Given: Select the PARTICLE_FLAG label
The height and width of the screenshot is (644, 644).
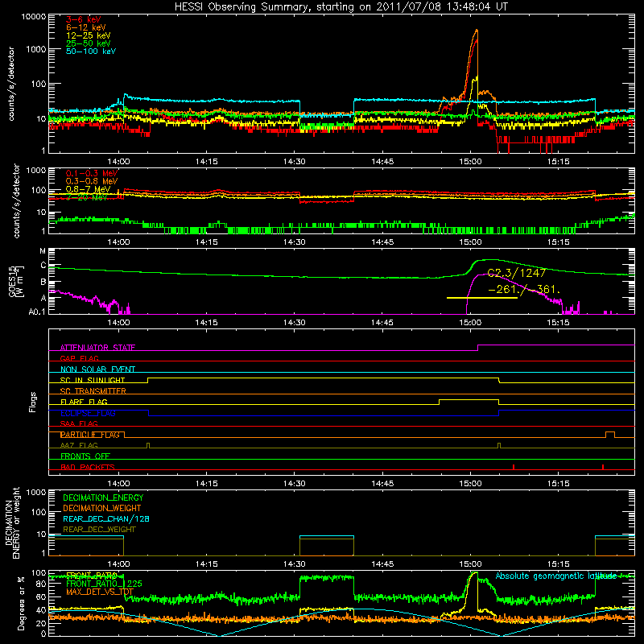Looking at the screenshot, I should tap(90, 435).
